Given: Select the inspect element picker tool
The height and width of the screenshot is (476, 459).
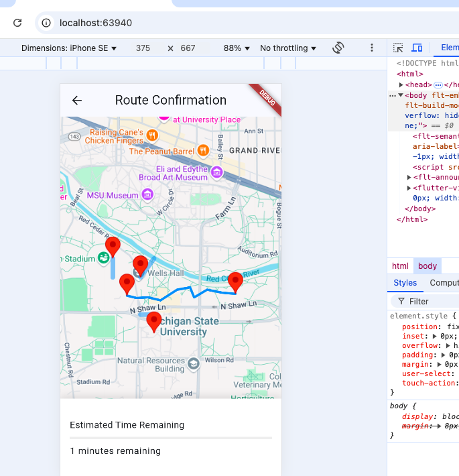Looking at the screenshot, I should click(399, 48).
